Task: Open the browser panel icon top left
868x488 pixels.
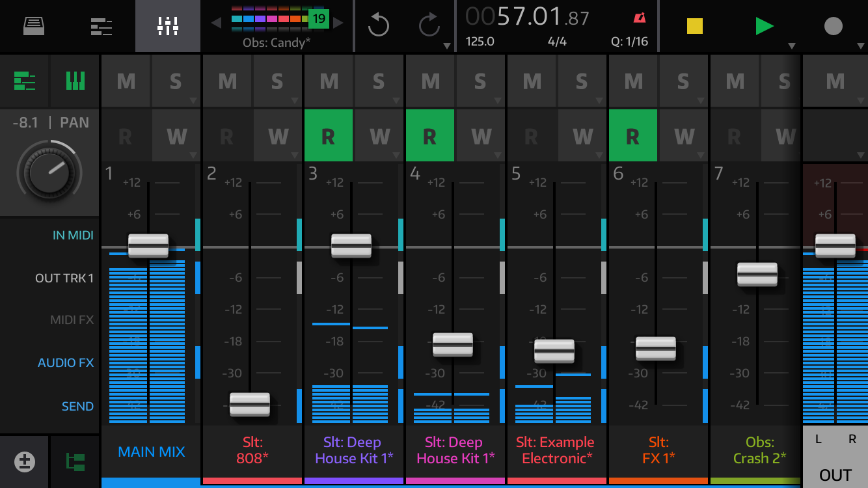Action: tap(33, 27)
